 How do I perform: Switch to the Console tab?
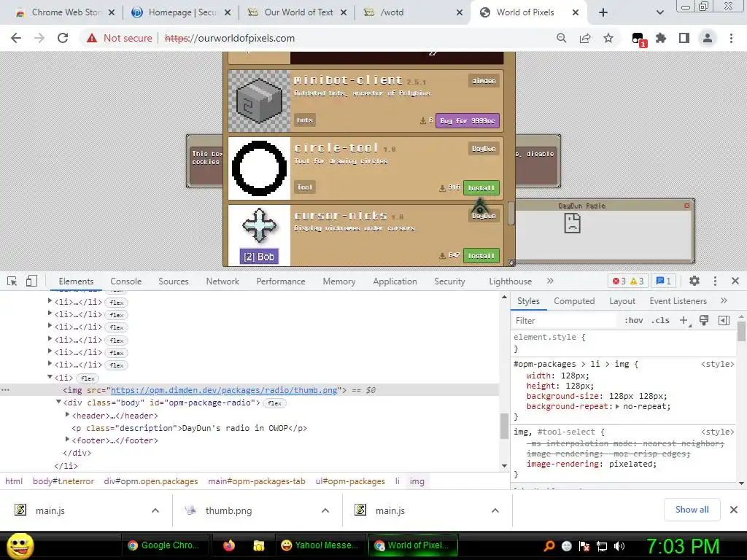click(x=125, y=281)
